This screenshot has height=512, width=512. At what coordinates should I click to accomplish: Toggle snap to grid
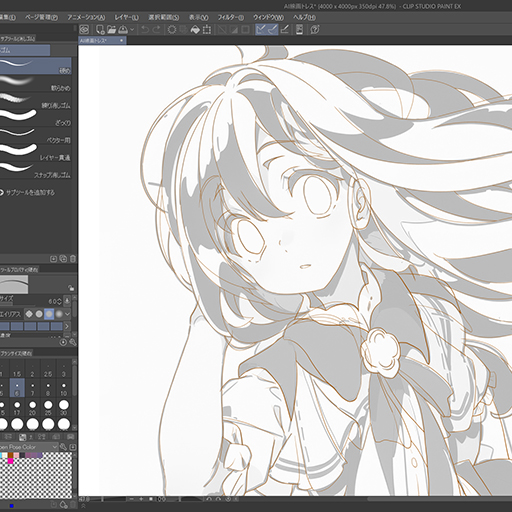[284, 30]
